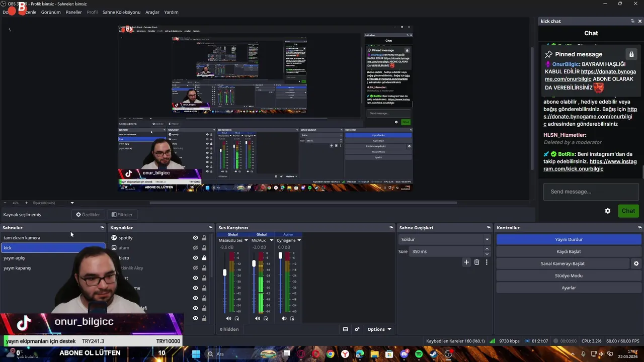Open Masaüstü Ses channel dropdown arrow
Image resolution: width=644 pixels, height=362 pixels.
click(x=246, y=240)
